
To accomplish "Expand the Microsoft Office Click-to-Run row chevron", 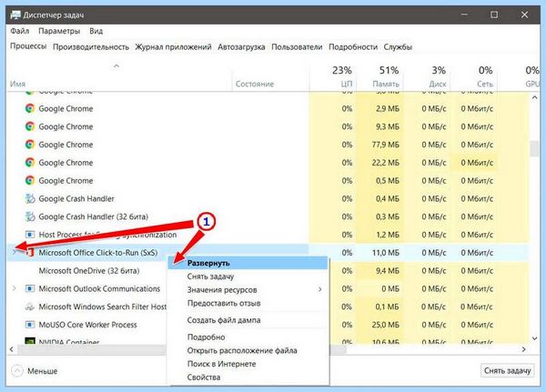I will [15, 252].
